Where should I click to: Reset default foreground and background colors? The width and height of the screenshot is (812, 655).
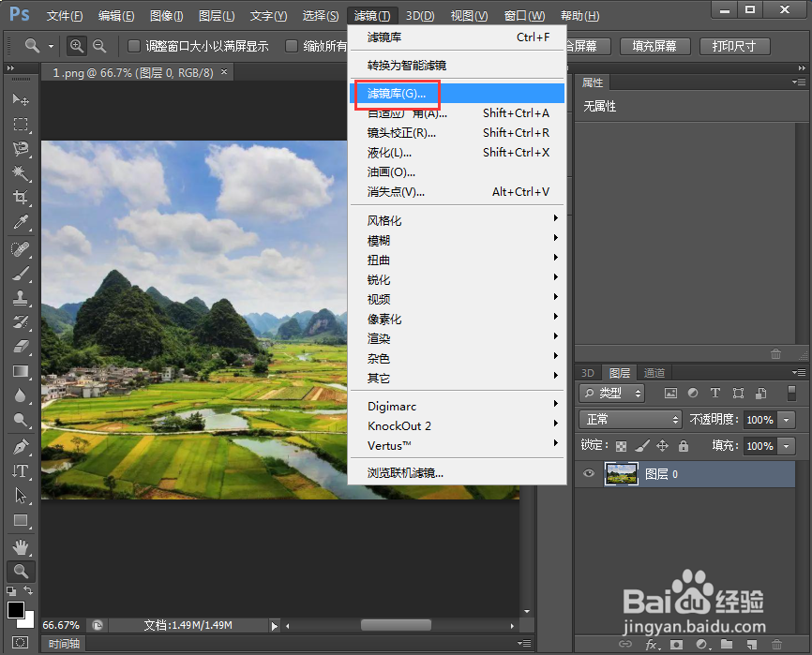[11, 590]
